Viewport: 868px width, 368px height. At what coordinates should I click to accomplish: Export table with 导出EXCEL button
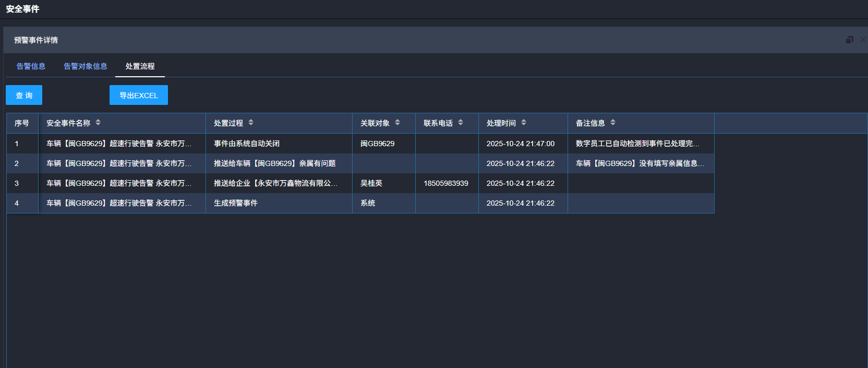(139, 96)
